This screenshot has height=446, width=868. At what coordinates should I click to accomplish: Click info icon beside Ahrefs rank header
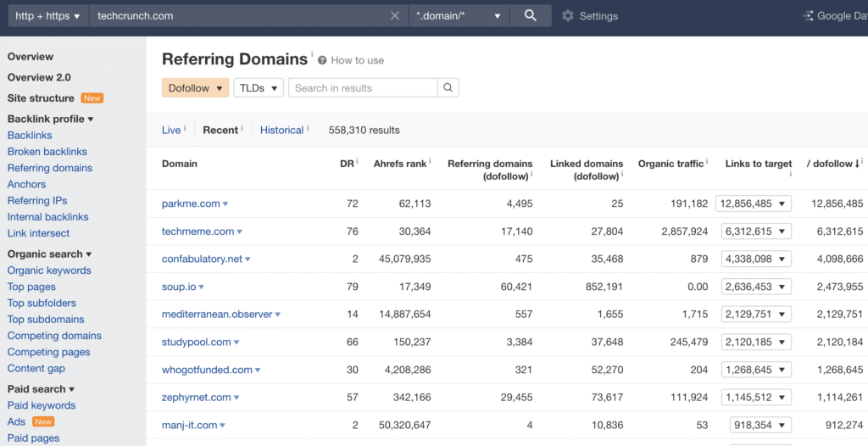click(x=430, y=161)
